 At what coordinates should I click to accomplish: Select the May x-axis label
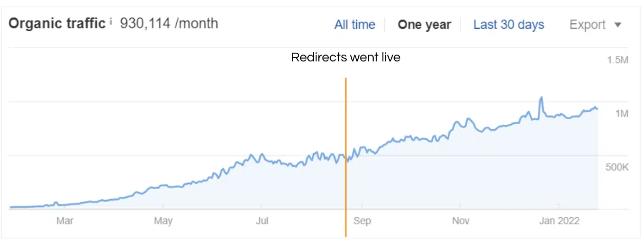pyautogui.click(x=163, y=221)
